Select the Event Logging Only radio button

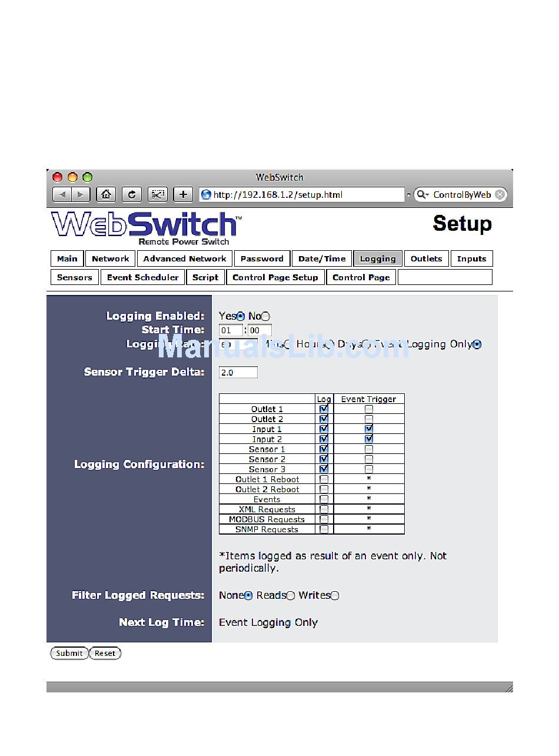[477, 344]
